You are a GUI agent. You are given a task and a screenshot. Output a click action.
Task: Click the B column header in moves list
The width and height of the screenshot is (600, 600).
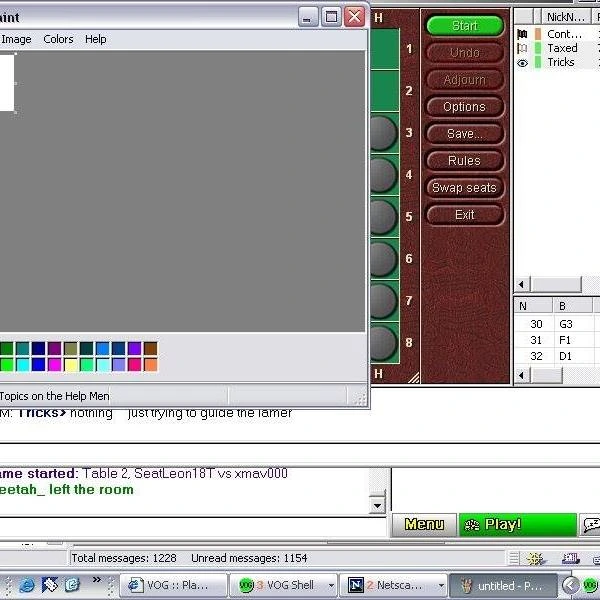[573, 306]
